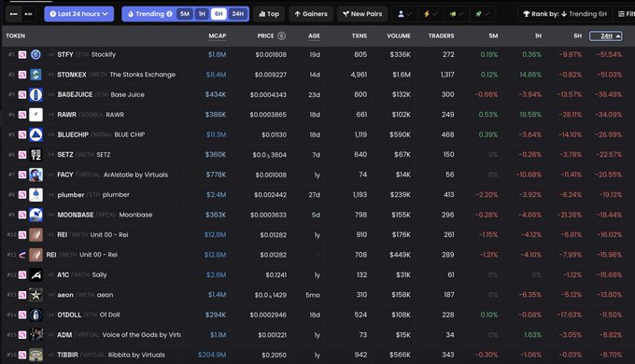Viewport: 635px width, 364px height.
Task: Sort by the 5M change column
Action: [x=493, y=36]
